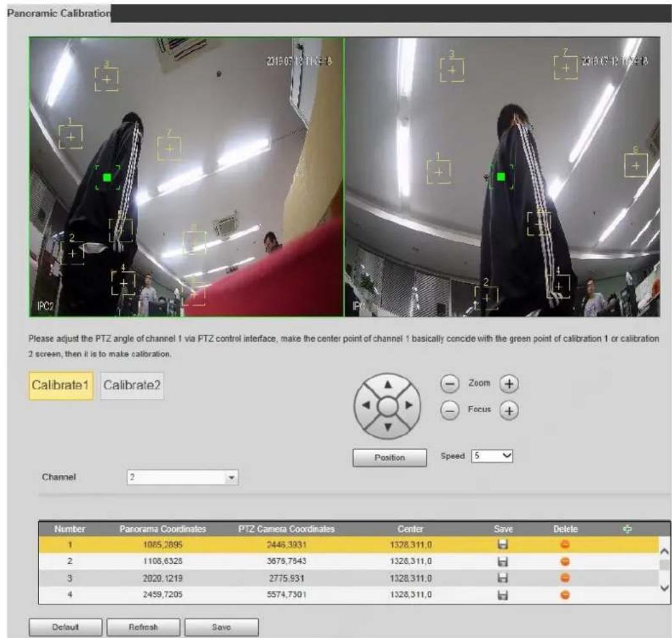Switch to the Calibrate1 tab
The image size is (672, 638).
click(x=61, y=385)
